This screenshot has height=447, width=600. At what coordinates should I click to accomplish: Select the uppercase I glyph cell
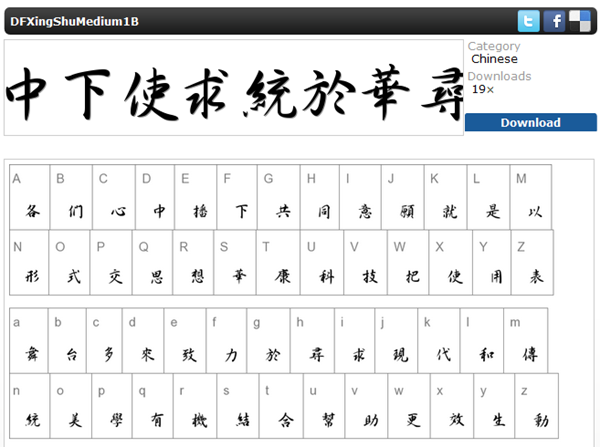(360, 197)
